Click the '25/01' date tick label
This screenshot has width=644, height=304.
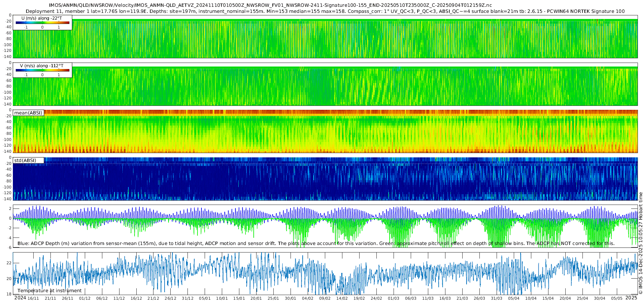[x=273, y=298]
